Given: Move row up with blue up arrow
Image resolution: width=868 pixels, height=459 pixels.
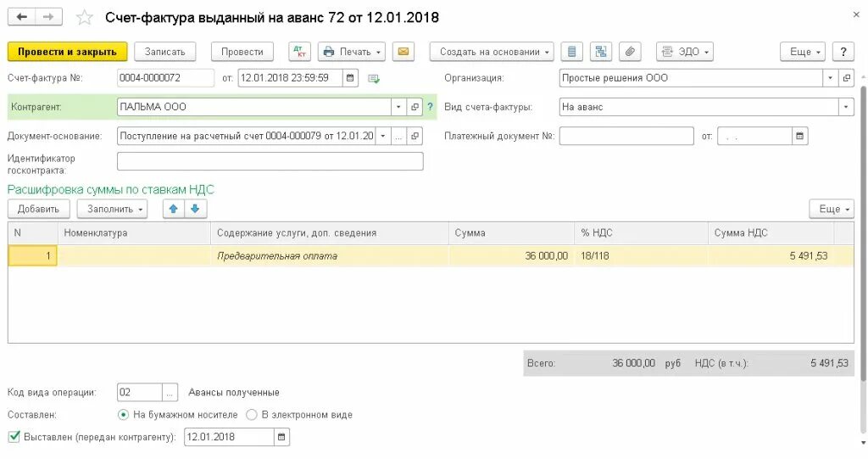Looking at the screenshot, I should tap(173, 209).
